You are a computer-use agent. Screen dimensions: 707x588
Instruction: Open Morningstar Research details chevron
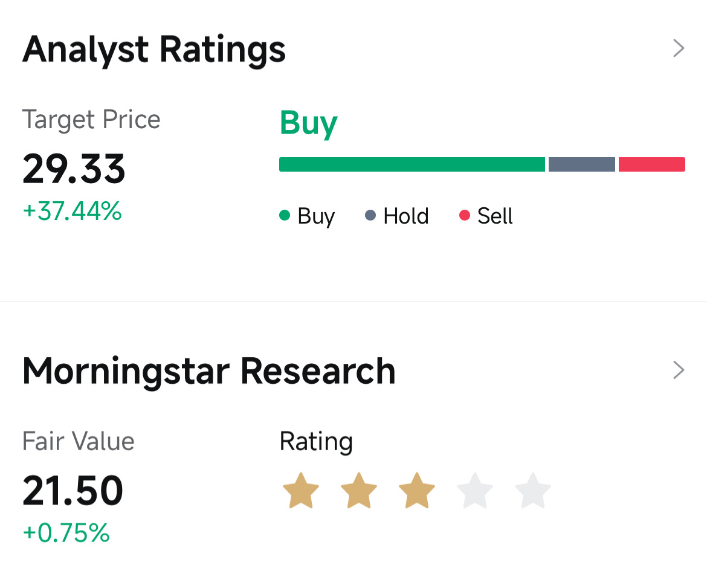(679, 370)
